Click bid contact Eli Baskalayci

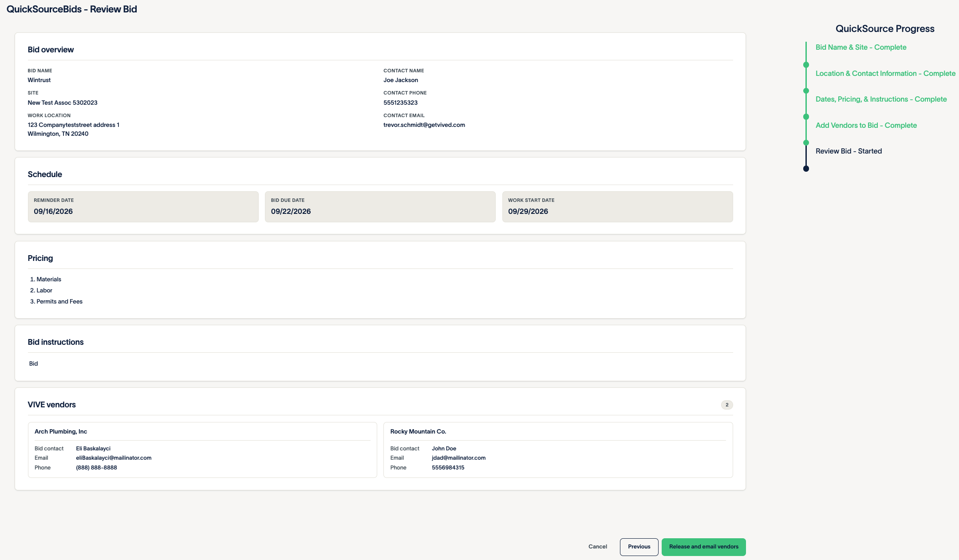(x=93, y=449)
